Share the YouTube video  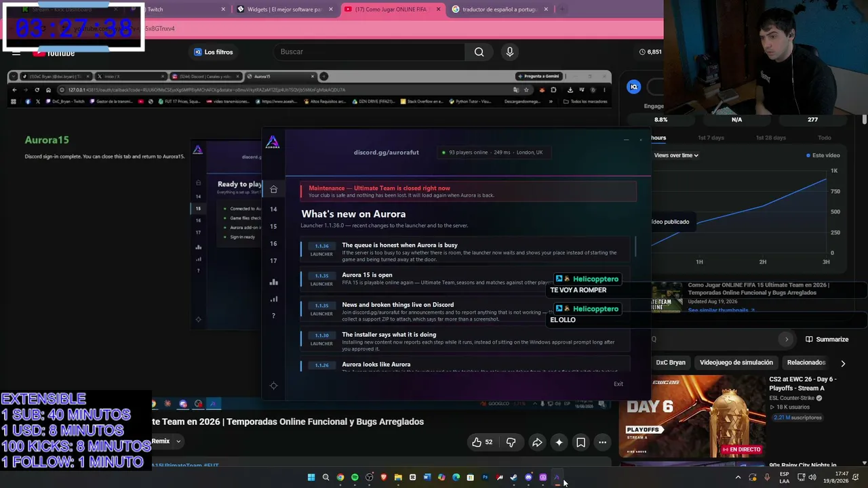coord(537,443)
